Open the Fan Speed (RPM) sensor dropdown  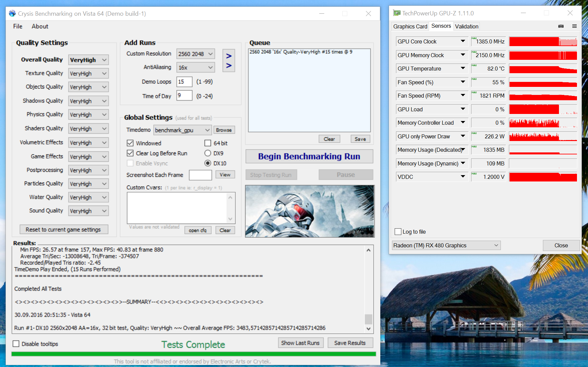point(431,96)
